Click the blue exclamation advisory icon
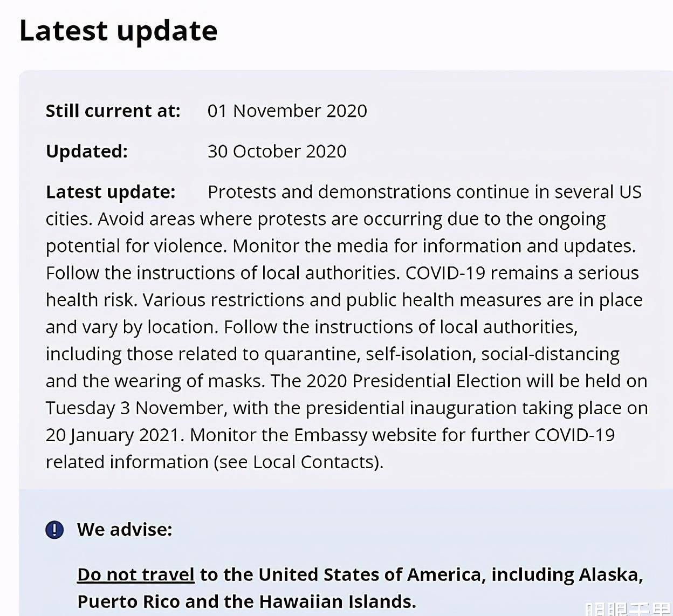 click(54, 530)
